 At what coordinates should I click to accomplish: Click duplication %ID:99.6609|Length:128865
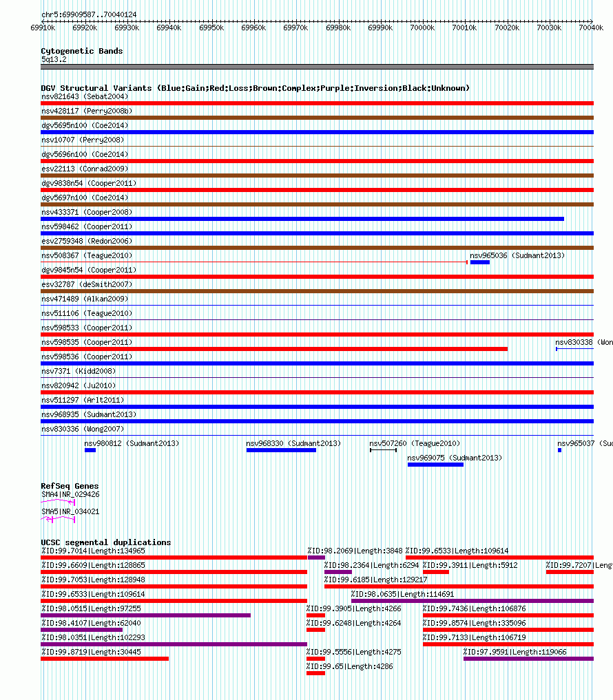click(x=174, y=572)
